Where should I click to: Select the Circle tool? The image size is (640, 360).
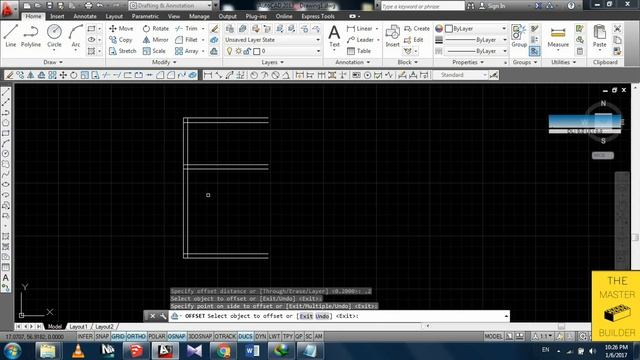click(54, 36)
